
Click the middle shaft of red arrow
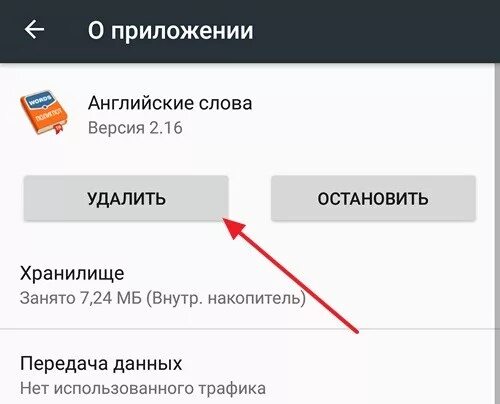click(x=295, y=280)
